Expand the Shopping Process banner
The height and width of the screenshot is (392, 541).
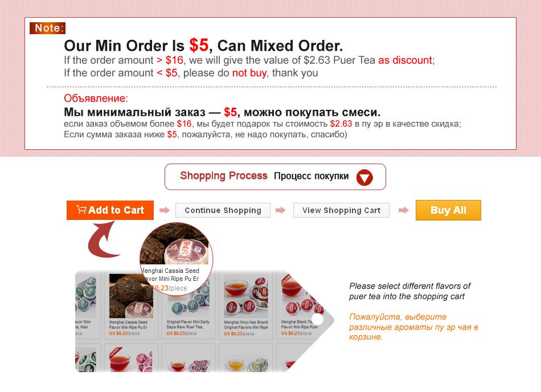[275, 177]
